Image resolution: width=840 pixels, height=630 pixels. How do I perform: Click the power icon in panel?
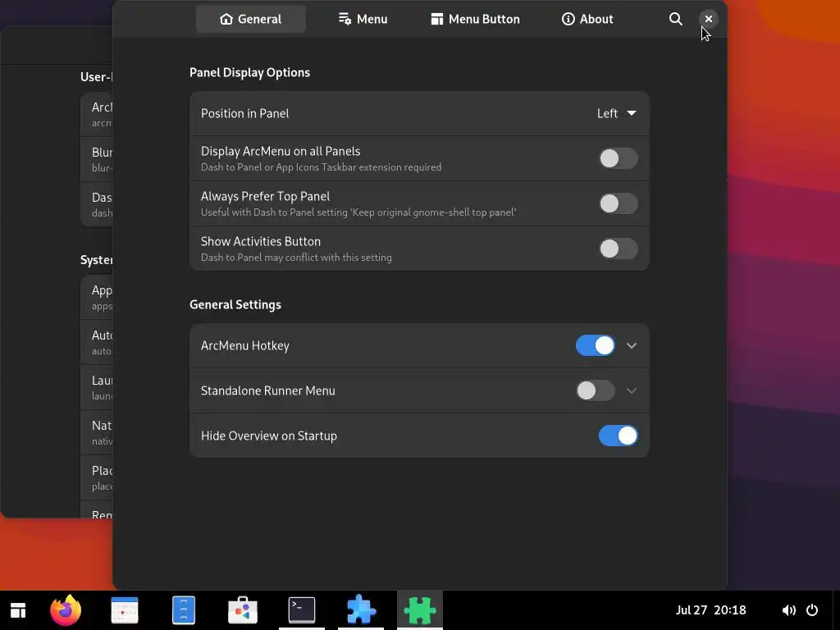[812, 610]
